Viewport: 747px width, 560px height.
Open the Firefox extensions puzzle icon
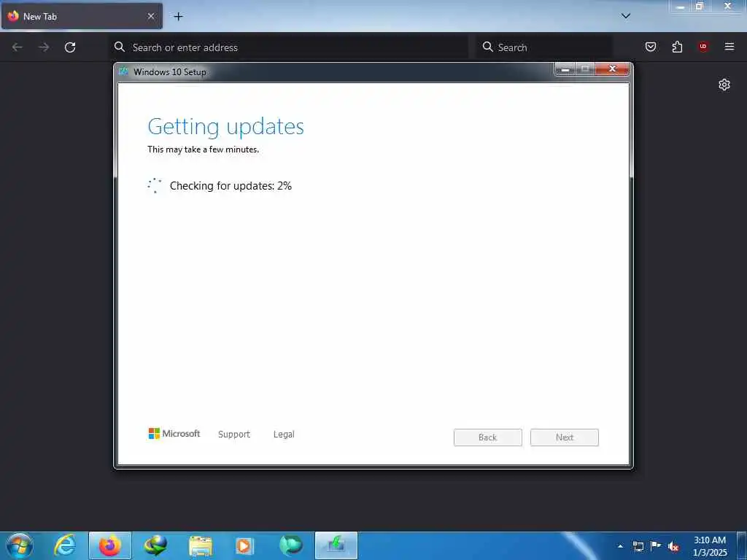click(x=677, y=47)
